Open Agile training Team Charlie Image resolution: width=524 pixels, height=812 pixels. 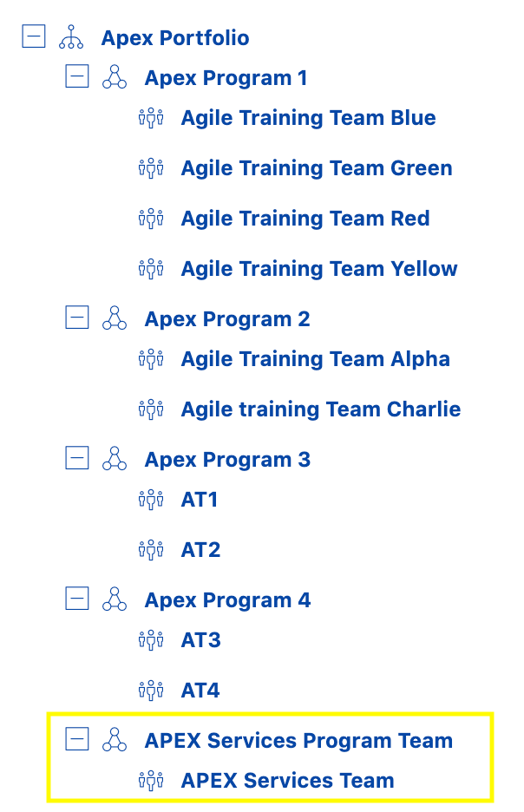pyautogui.click(x=320, y=409)
